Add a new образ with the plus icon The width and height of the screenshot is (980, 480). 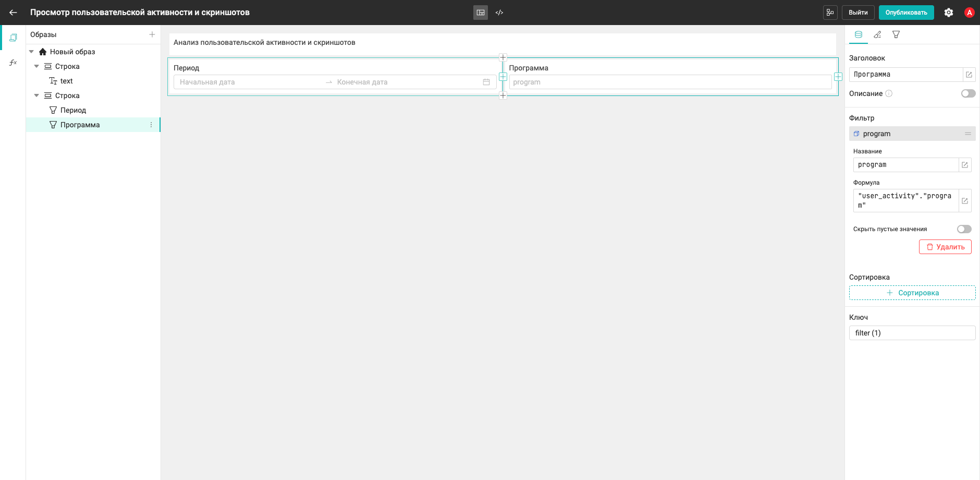152,34
